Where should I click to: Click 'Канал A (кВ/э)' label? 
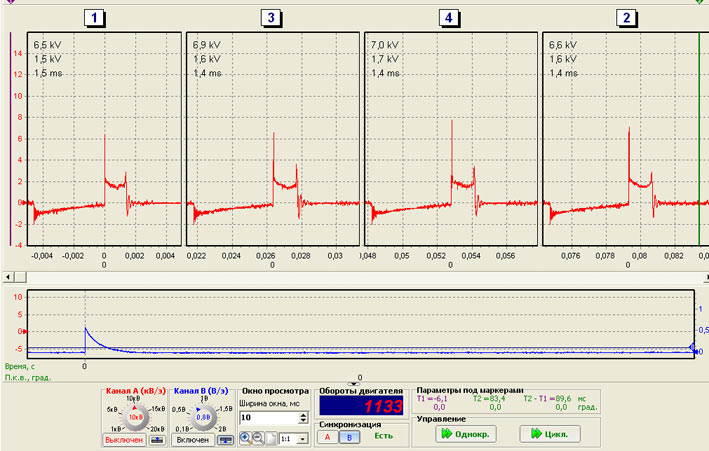pyautogui.click(x=136, y=391)
